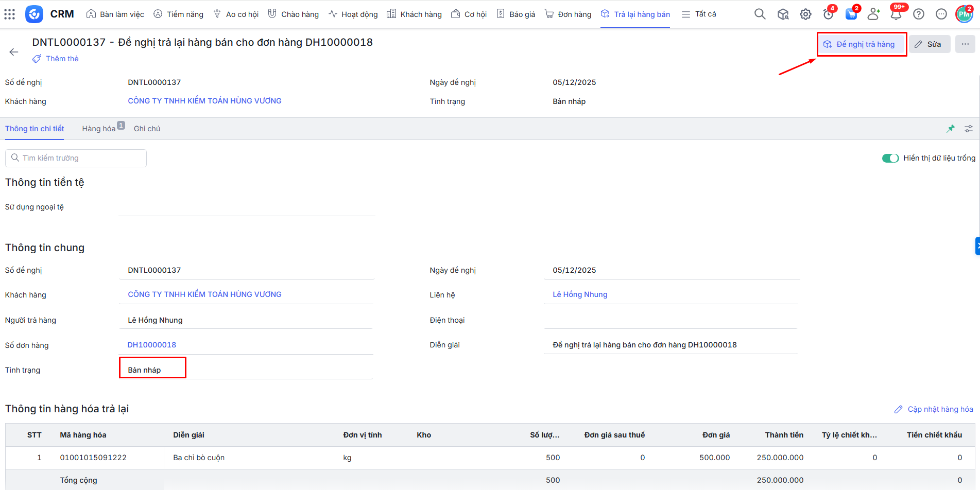Click the Đề nghị trả hàng button

pos(861,44)
